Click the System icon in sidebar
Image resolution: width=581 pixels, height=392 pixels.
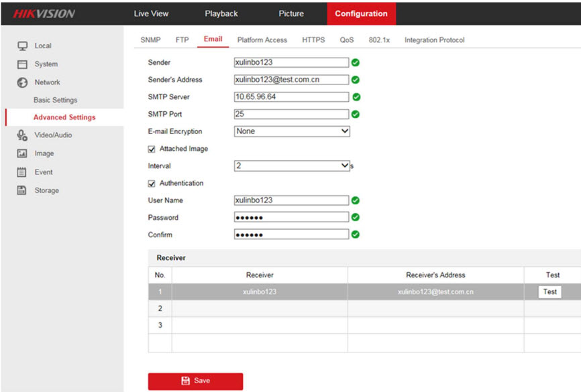[x=21, y=64]
